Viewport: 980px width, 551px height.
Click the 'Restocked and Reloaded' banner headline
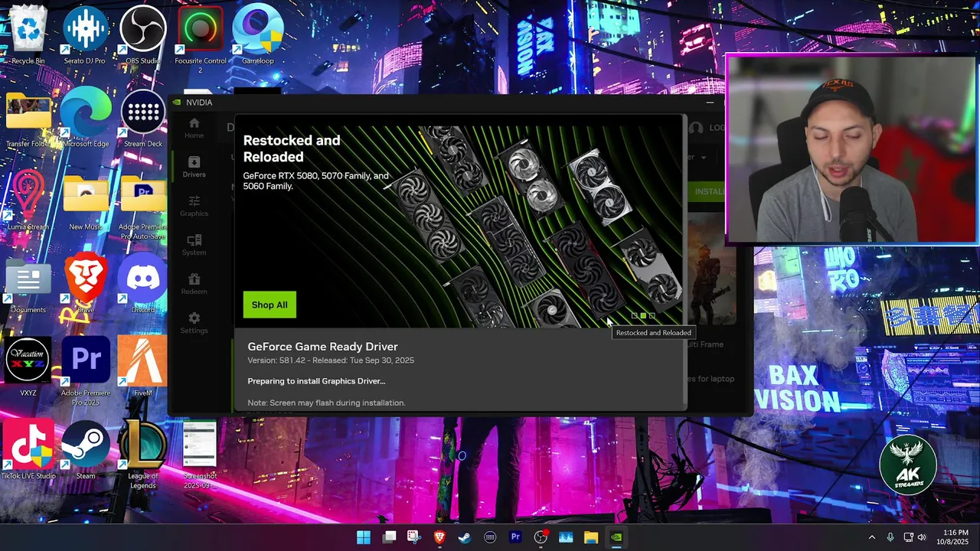[x=292, y=148]
